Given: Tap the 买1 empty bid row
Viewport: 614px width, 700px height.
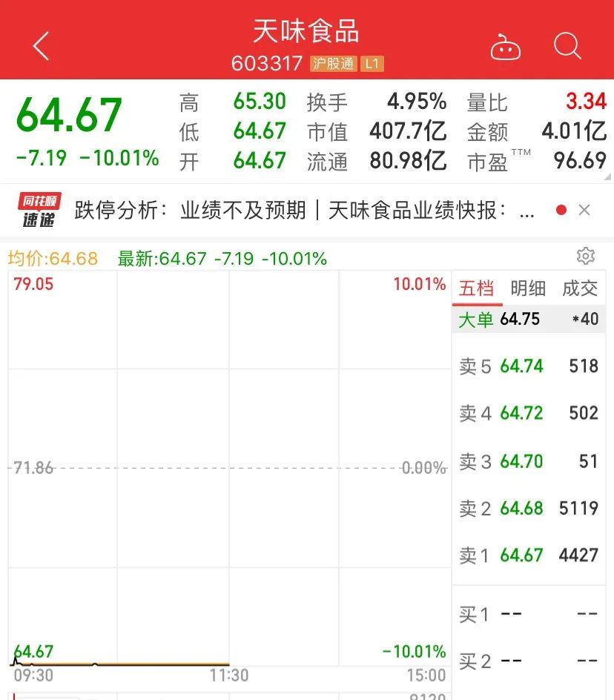Looking at the screenshot, I should [528, 615].
